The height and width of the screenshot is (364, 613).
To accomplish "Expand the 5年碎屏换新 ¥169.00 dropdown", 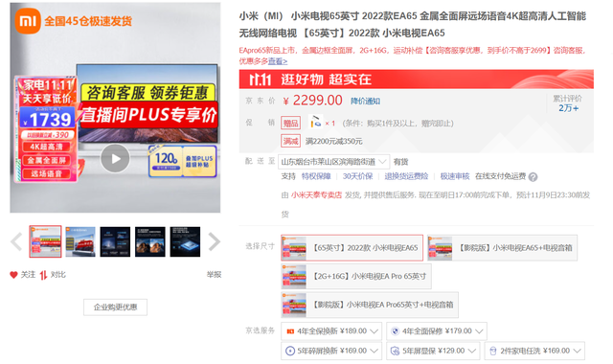I will click(x=331, y=351).
